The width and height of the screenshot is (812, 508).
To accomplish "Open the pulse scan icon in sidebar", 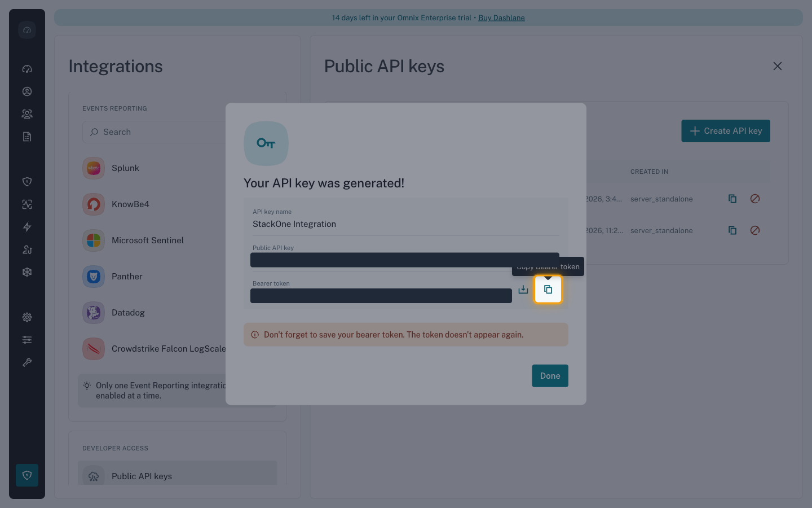I will click(x=27, y=204).
